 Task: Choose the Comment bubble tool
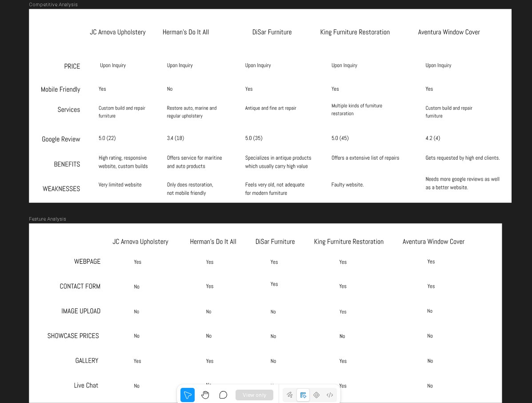pos(223,395)
